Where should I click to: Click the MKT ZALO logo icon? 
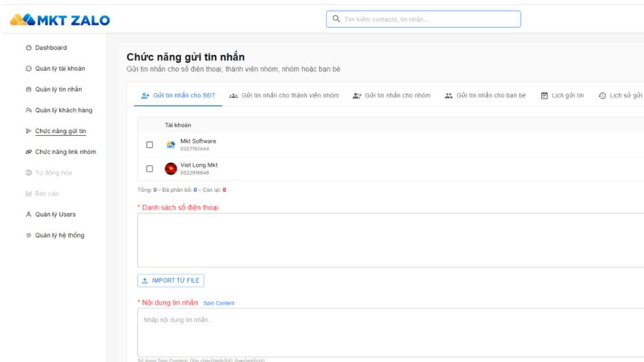(x=26, y=20)
